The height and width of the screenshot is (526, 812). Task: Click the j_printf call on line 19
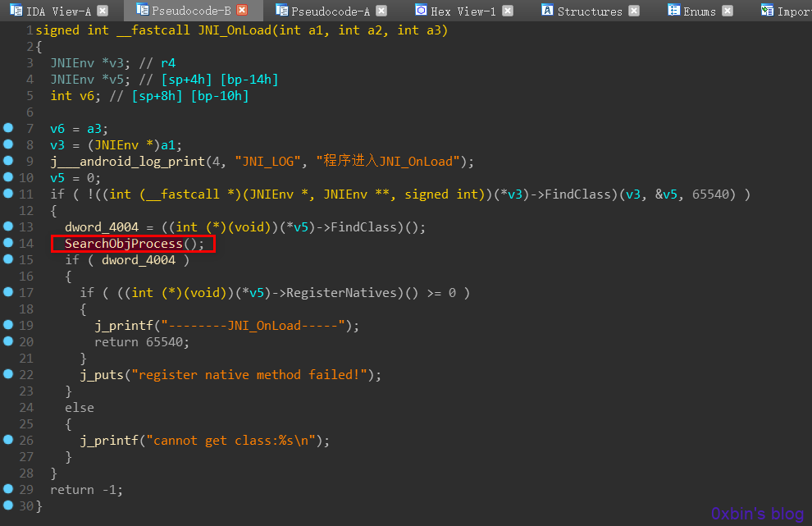[124, 326]
